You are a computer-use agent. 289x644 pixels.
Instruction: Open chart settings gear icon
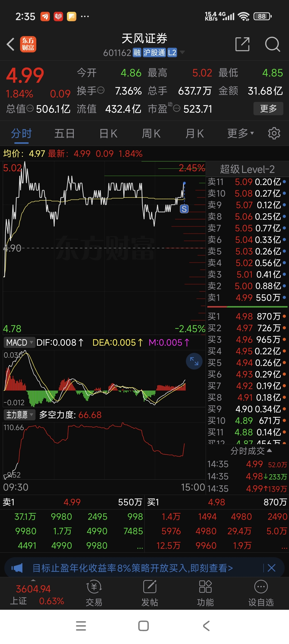coord(274,133)
